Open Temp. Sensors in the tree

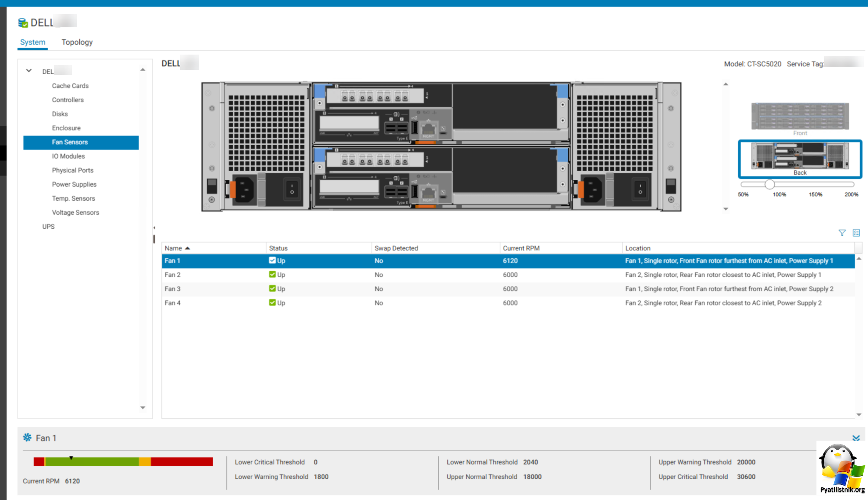pos(74,198)
